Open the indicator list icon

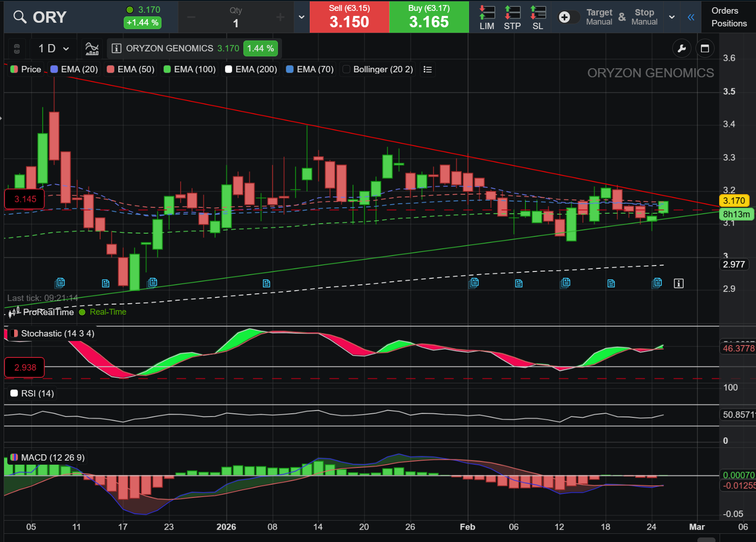[x=428, y=70]
